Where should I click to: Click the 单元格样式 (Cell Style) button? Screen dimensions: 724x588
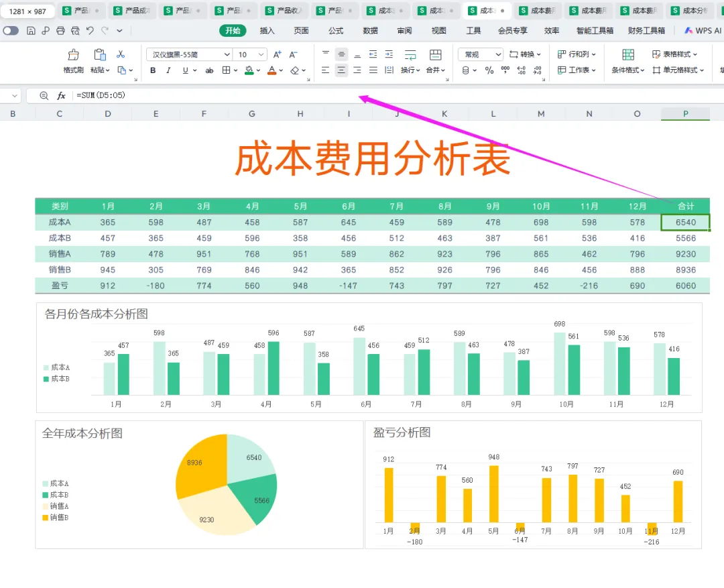678,70
